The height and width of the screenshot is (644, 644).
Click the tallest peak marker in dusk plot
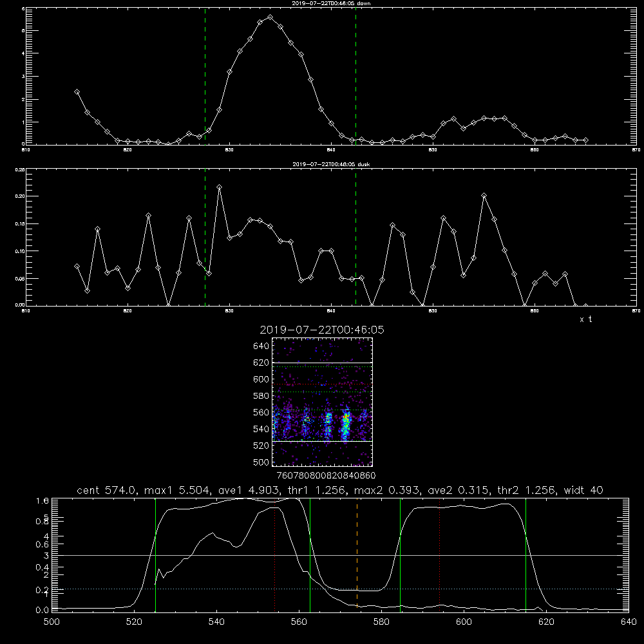coord(220,187)
